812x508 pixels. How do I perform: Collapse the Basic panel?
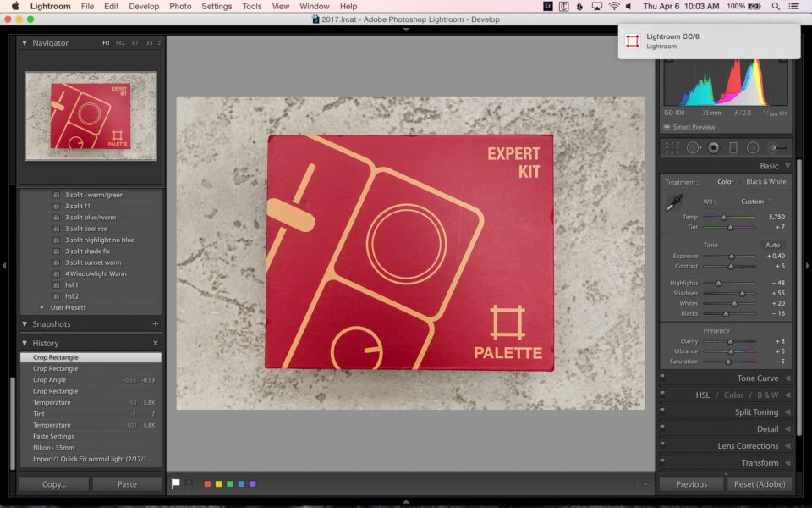point(787,166)
